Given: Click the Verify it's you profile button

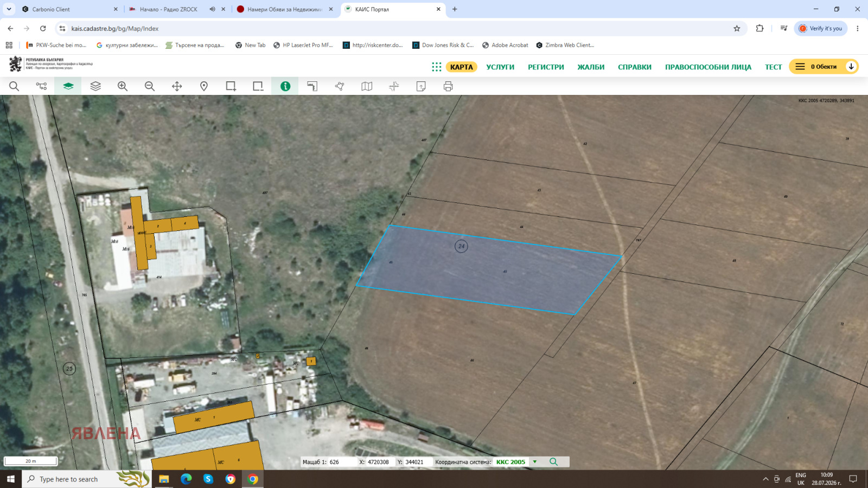Looking at the screenshot, I should point(821,28).
